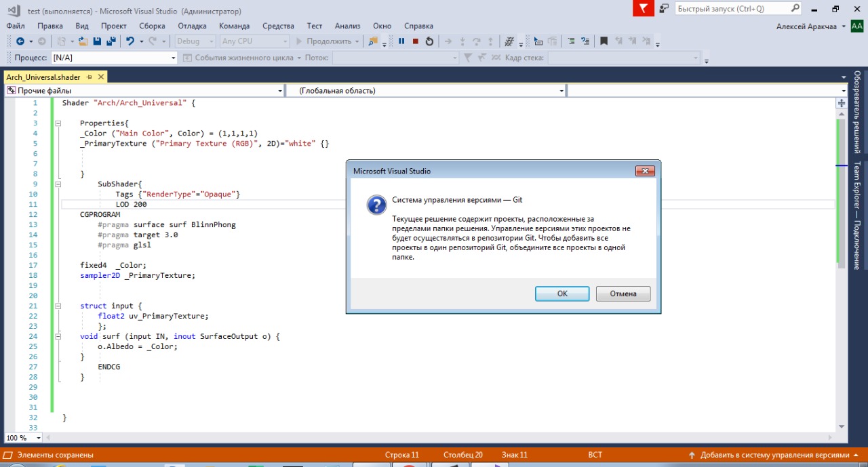Click the Find in Files icon
868x467 pixels.
373,41
